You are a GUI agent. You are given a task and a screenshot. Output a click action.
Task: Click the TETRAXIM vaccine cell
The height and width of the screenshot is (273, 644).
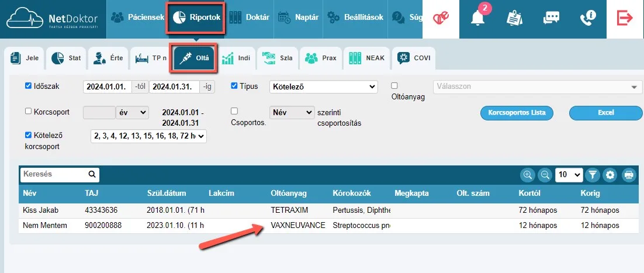pyautogui.click(x=289, y=210)
